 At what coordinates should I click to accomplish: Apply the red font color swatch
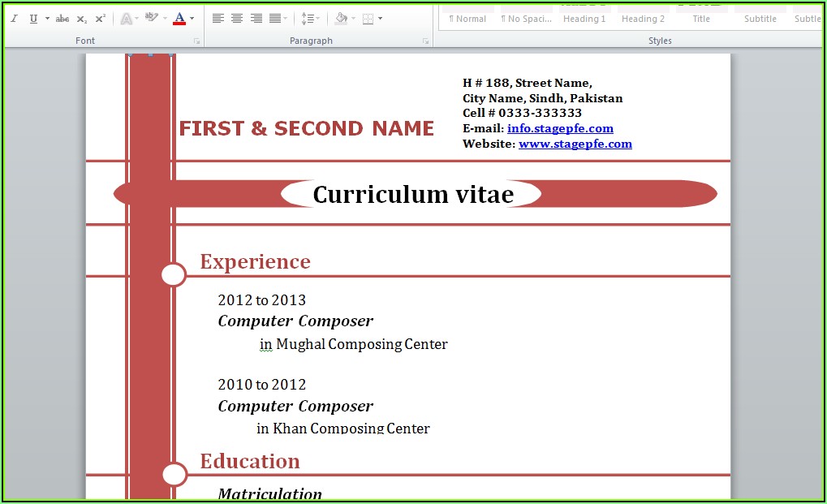pyautogui.click(x=179, y=19)
